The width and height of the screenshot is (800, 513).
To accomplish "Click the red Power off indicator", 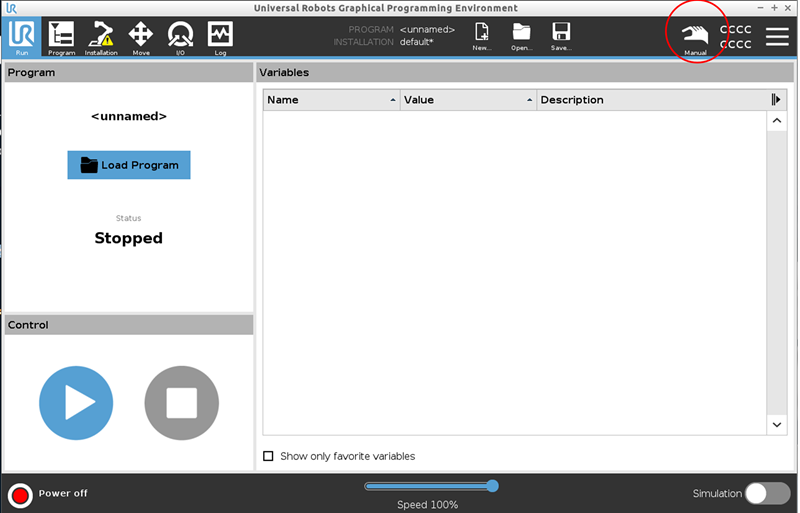I will (20, 495).
